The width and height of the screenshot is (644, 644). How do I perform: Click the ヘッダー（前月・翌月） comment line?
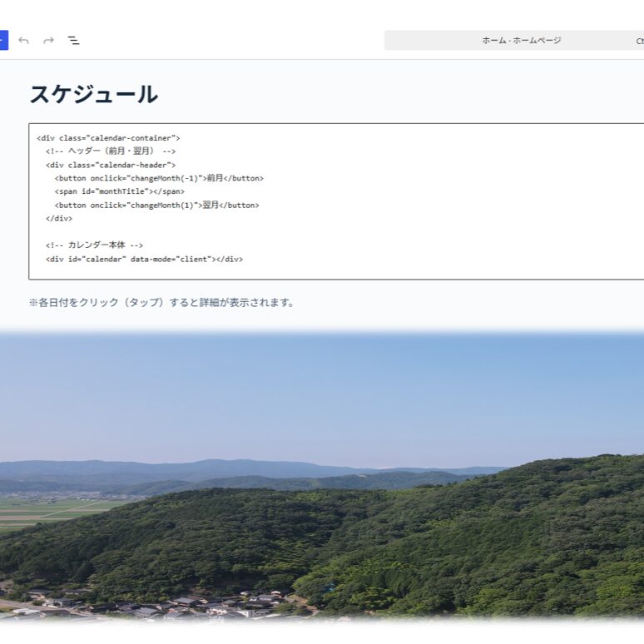[111, 151]
